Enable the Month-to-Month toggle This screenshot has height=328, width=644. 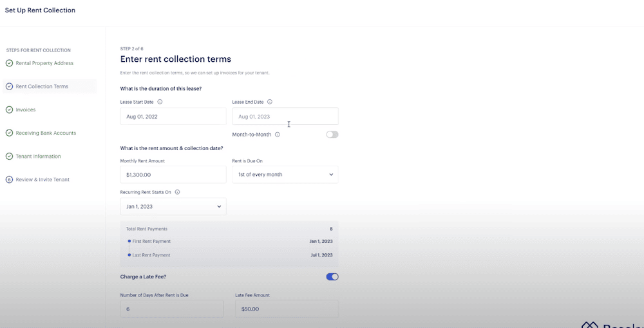(x=332, y=135)
